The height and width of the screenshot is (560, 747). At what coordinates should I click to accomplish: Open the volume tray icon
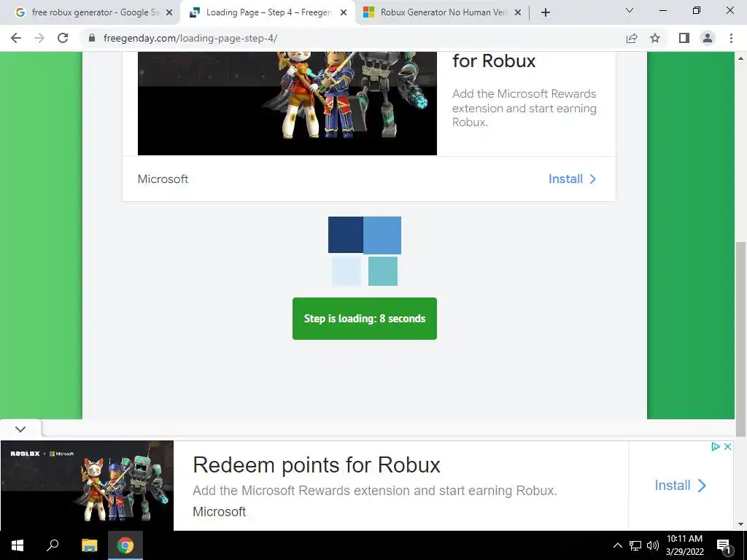tap(653, 545)
